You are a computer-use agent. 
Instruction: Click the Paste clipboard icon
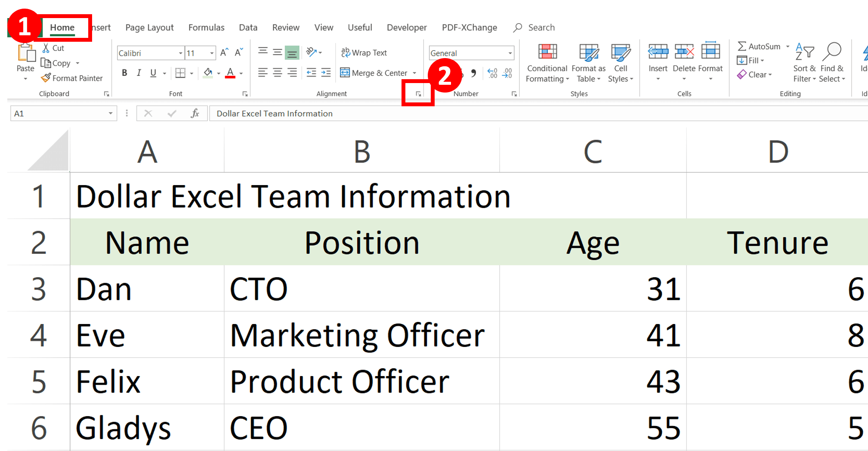26,53
